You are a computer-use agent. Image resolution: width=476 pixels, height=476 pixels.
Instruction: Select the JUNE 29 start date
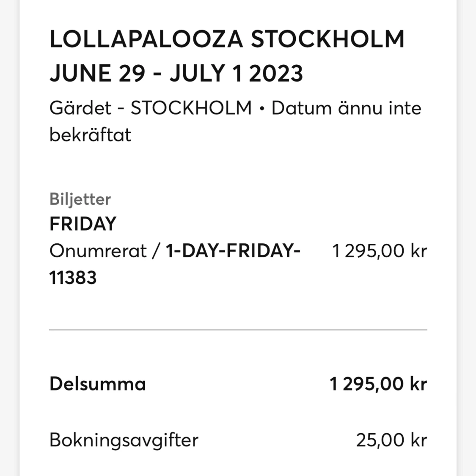pos(96,73)
